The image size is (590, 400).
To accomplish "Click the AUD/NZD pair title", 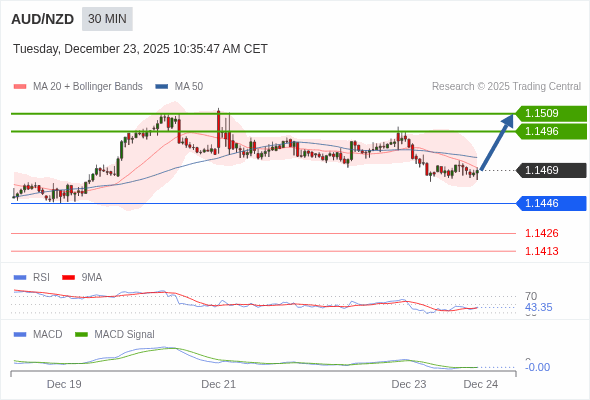I will (x=43, y=19).
